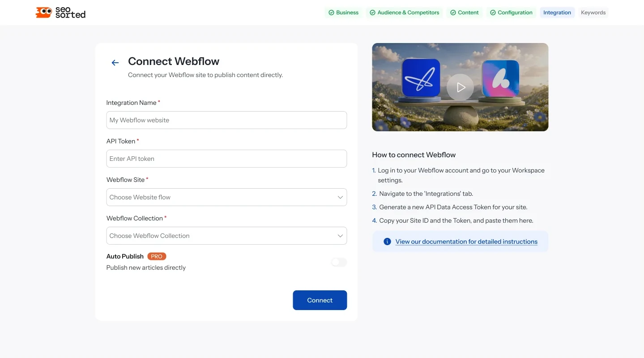Select the Integration step

557,13
